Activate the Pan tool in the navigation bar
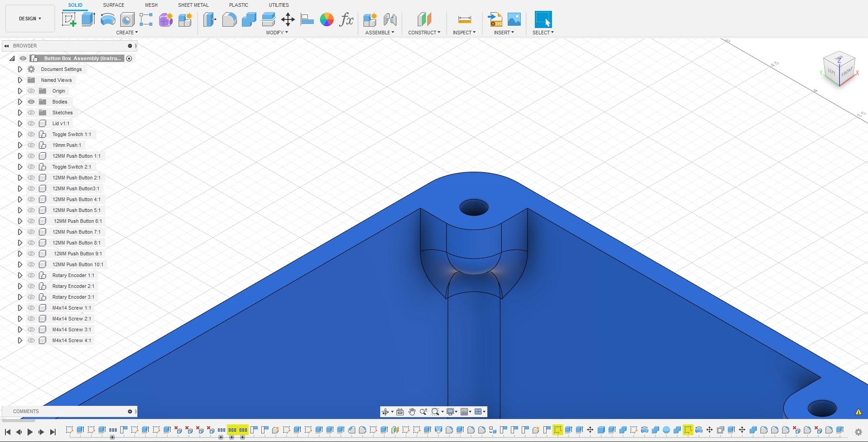Screen dimensions: 868x442 [x=411, y=411]
